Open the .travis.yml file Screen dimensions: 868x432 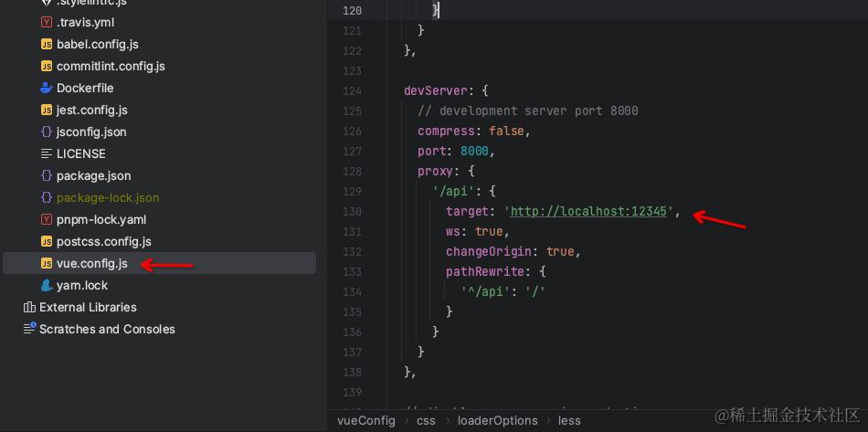click(x=85, y=23)
